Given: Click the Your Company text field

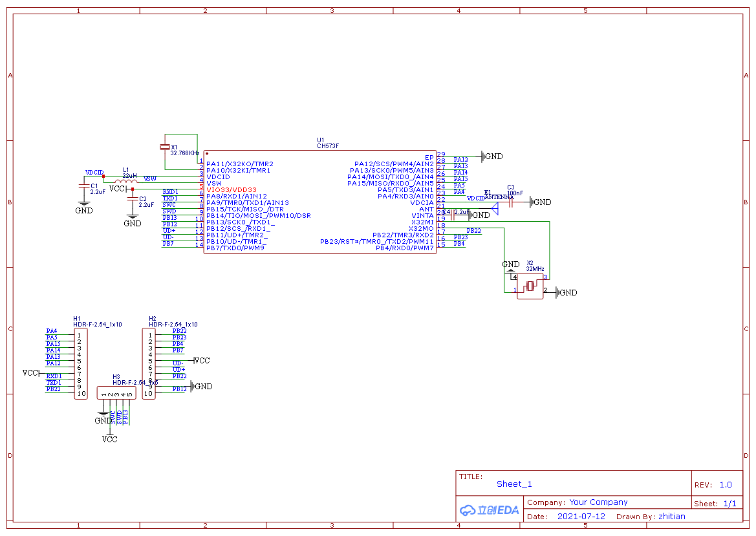Looking at the screenshot, I should pos(598,502).
